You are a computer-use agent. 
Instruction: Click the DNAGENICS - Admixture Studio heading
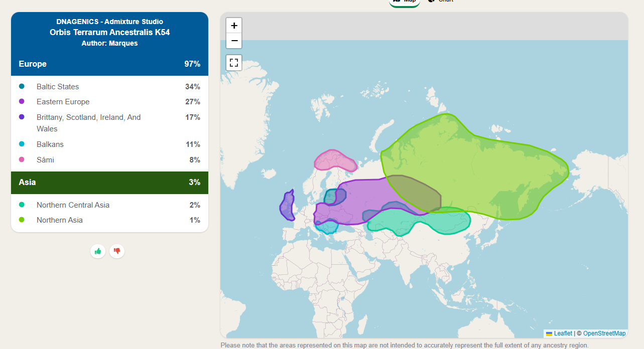coord(109,22)
